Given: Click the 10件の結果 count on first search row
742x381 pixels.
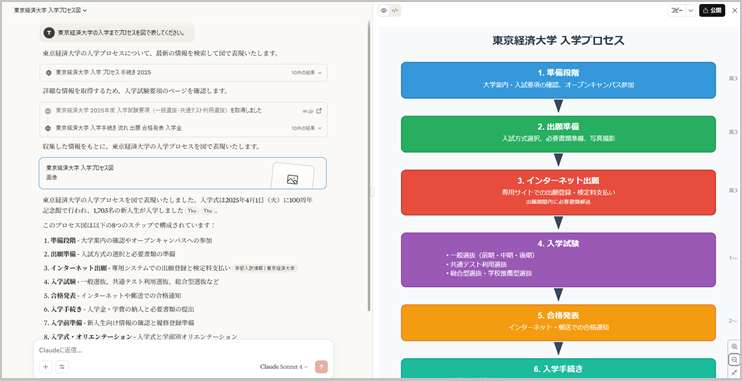Looking at the screenshot, I should (x=304, y=73).
